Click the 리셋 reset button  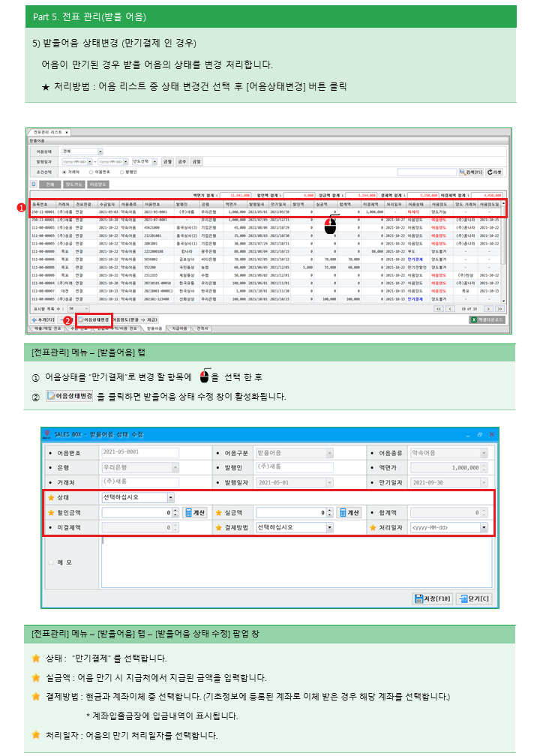(x=494, y=172)
